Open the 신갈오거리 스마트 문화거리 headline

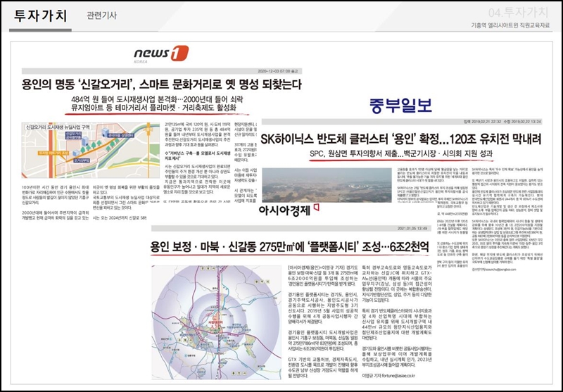162,84
